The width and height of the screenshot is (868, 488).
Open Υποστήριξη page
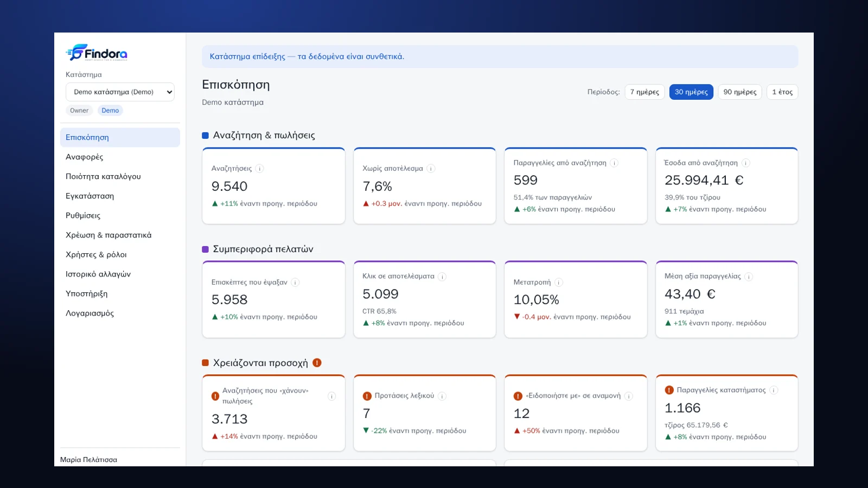tap(120, 294)
